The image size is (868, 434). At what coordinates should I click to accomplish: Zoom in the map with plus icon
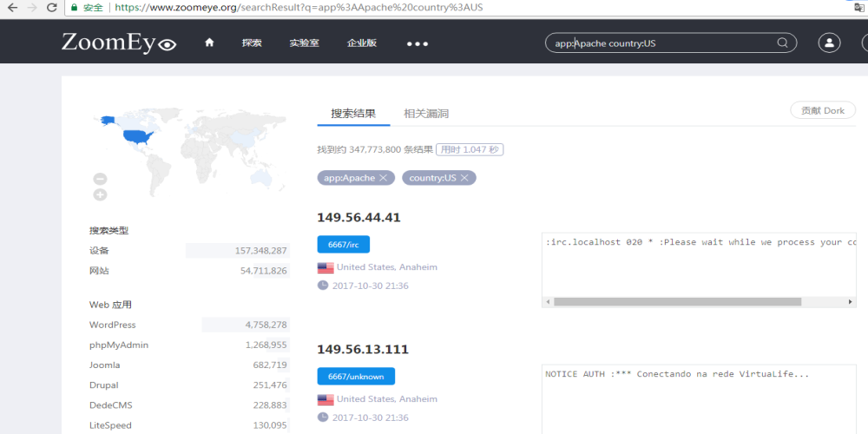click(100, 194)
